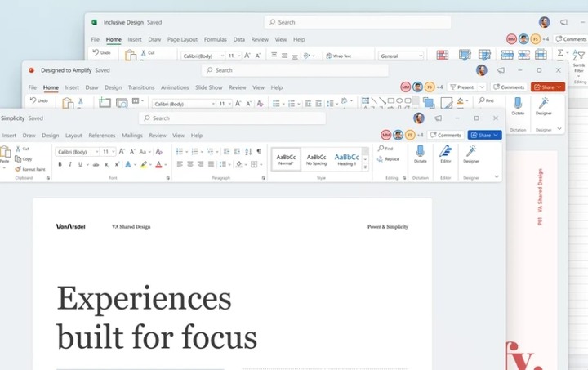Toggle justify alignment in Word Paragraph group
Viewport: 588px width, 370px height.
point(212,164)
